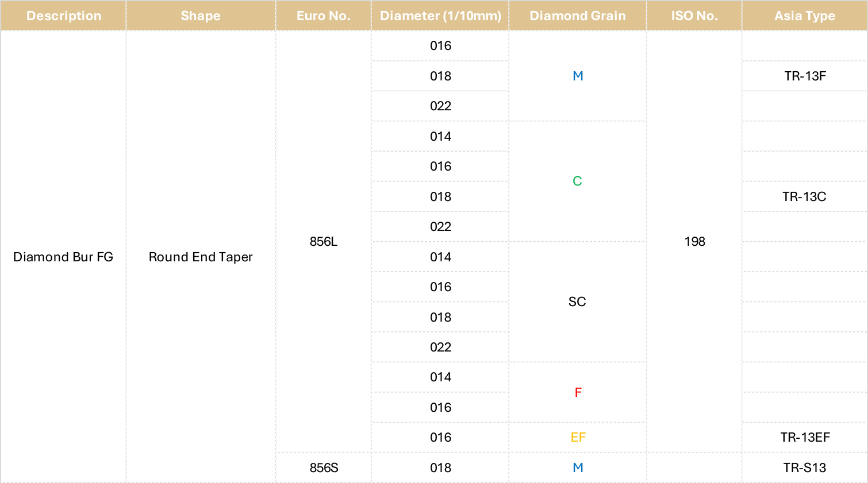Select the Diamond Bur FG cell

(x=63, y=257)
